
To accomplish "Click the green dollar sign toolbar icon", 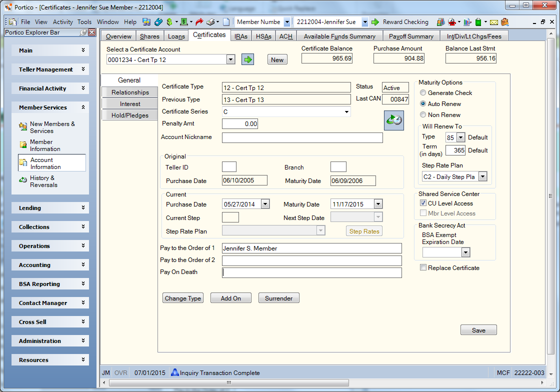I will [x=169, y=22].
